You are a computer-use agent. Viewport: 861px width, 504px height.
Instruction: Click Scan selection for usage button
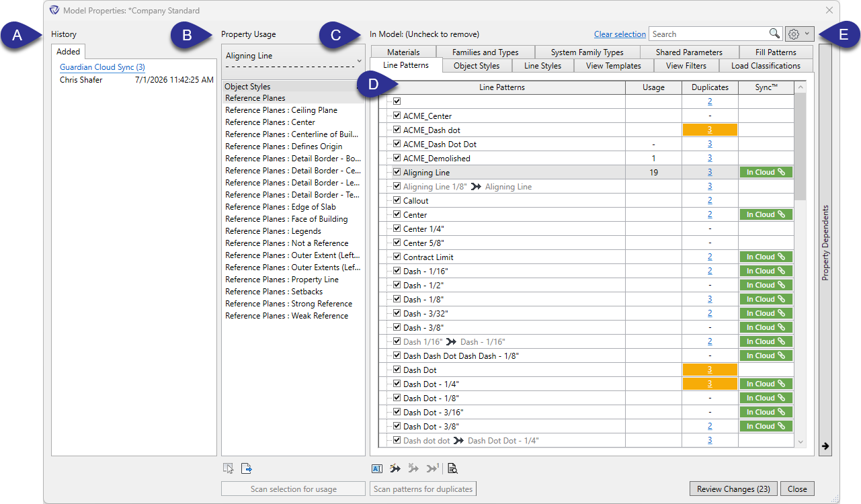294,489
